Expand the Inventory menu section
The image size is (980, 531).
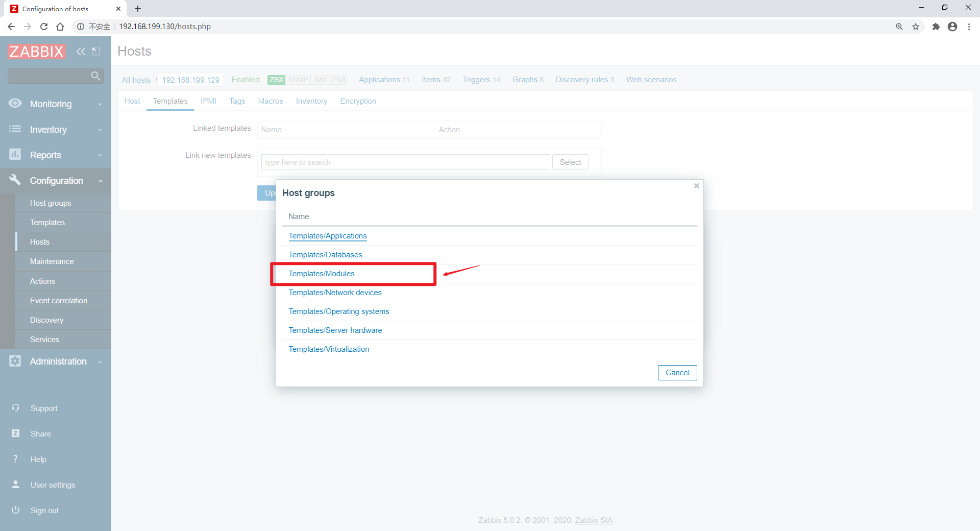(56, 129)
